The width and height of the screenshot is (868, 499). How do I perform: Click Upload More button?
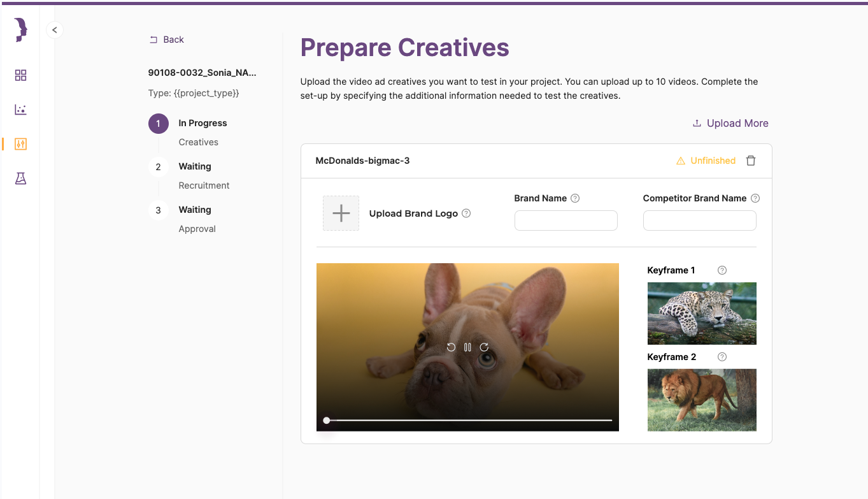click(x=730, y=123)
